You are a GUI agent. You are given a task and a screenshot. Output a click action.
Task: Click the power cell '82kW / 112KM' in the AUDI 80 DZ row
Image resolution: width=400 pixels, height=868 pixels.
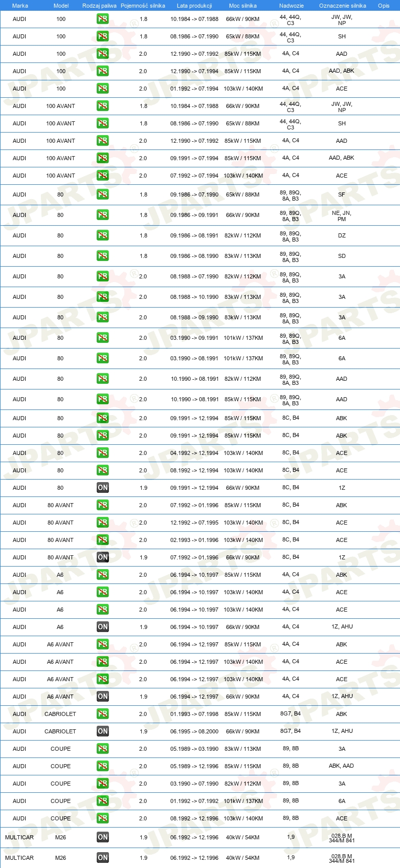(x=243, y=235)
